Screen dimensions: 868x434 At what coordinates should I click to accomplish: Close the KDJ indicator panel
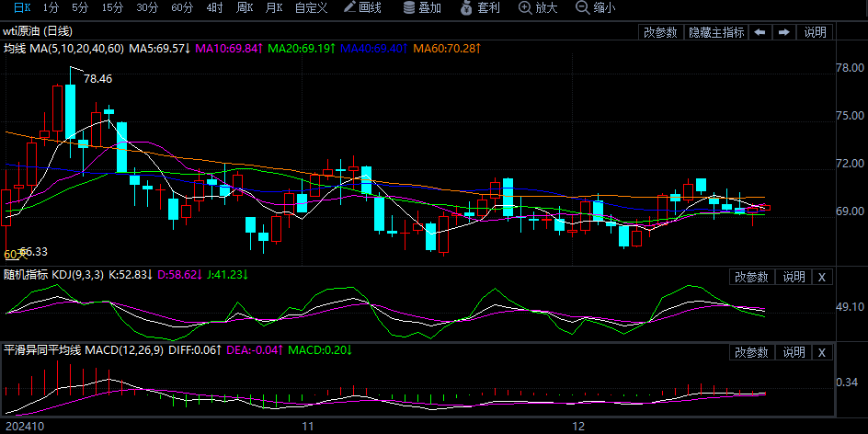coord(822,277)
